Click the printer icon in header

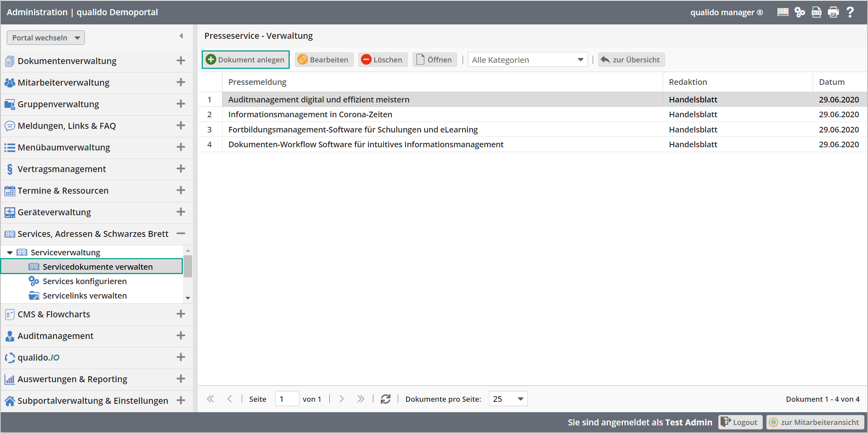[x=833, y=12]
